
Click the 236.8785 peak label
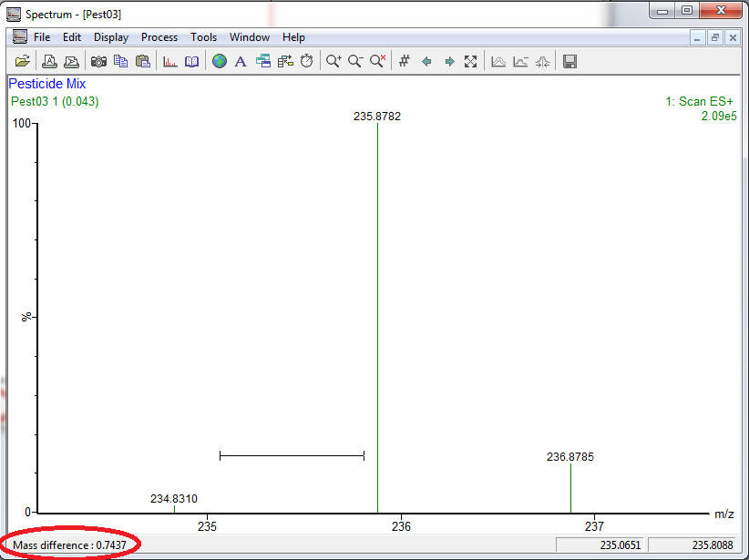[x=570, y=457]
